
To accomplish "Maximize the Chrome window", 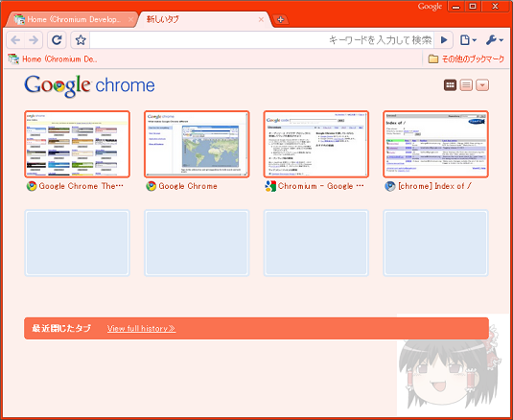I will coord(473,6).
